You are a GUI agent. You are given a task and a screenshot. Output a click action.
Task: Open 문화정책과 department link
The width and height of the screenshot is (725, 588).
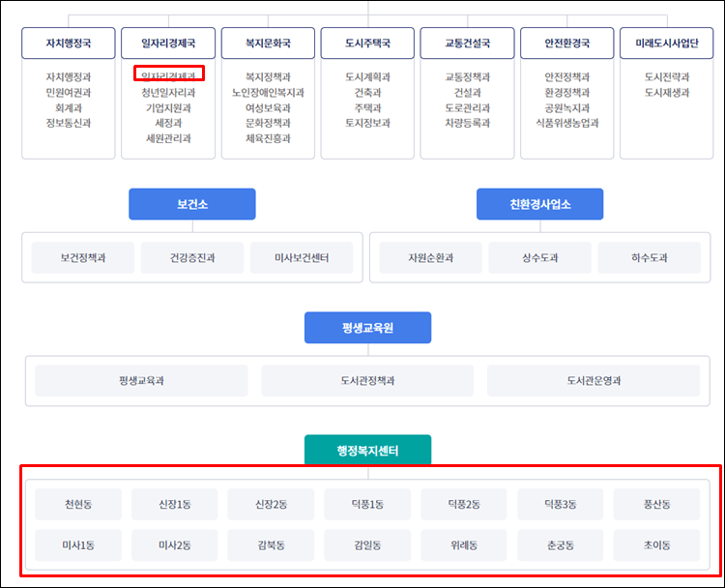[268, 123]
